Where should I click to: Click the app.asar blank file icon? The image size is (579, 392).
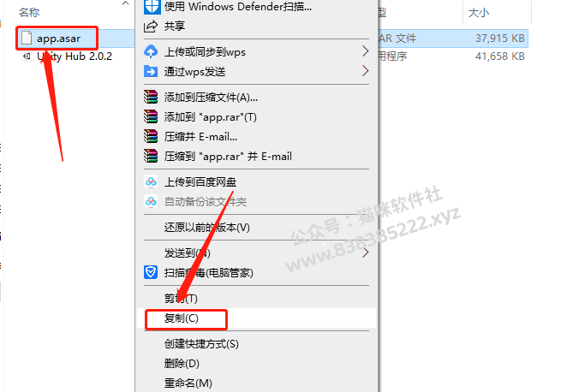point(27,38)
